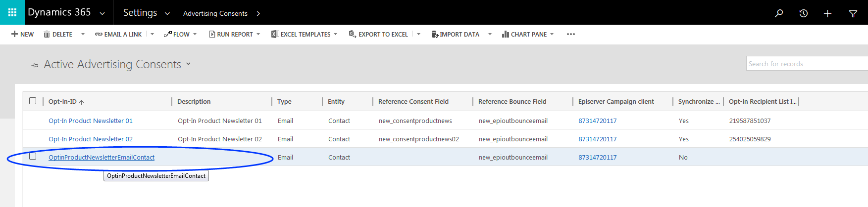
Task: Toggle the select-all checkbox in grid header
Action: click(x=33, y=101)
